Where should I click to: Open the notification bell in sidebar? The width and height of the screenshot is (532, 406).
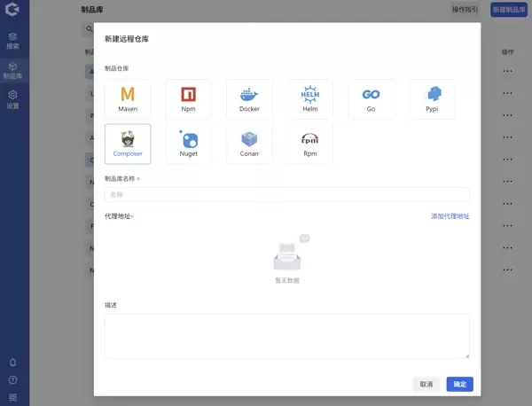coord(12,363)
